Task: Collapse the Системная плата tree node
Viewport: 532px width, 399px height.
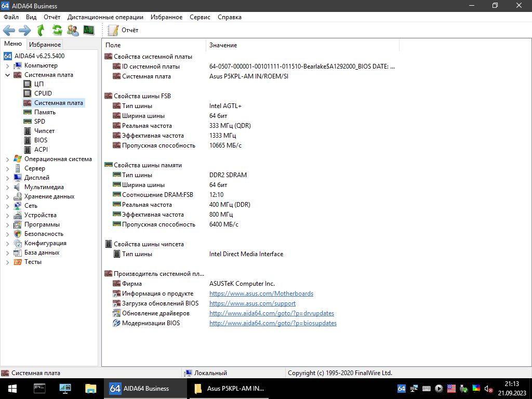Action: point(7,75)
